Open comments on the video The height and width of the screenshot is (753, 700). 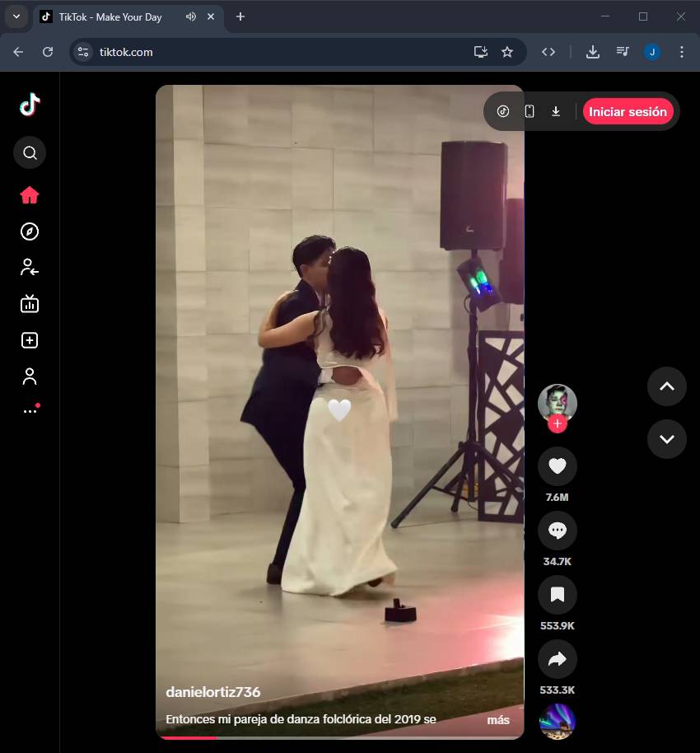pyautogui.click(x=558, y=531)
